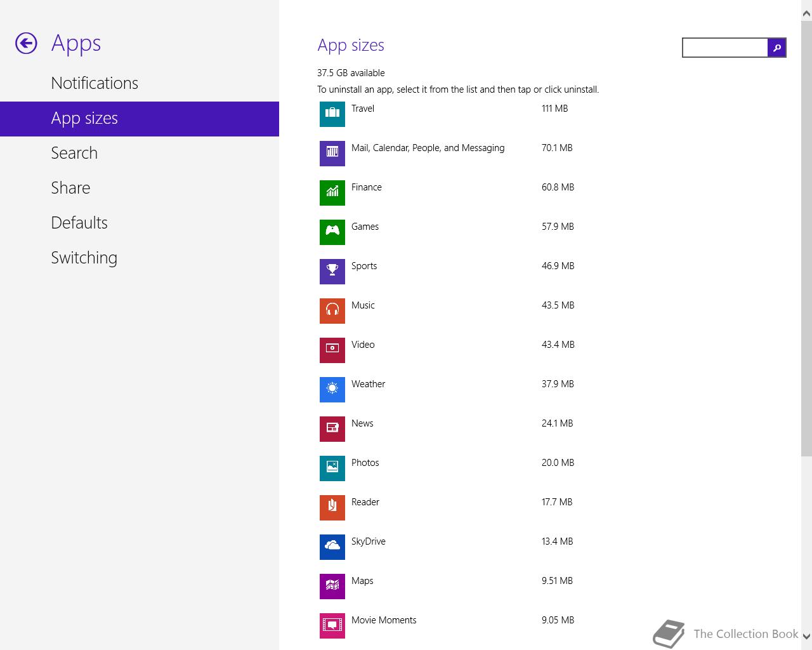Click the 13.4 MB size value
812x650 pixels.
coord(558,541)
